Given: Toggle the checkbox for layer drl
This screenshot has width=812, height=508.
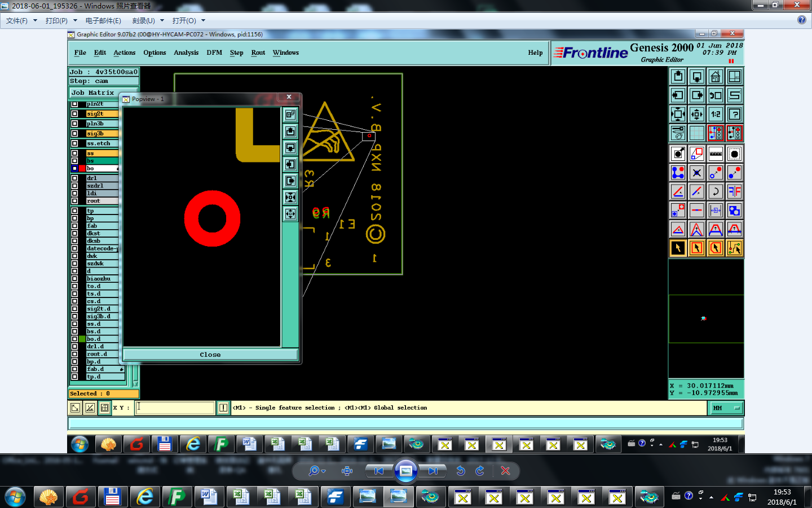Looking at the screenshot, I should coord(74,178).
